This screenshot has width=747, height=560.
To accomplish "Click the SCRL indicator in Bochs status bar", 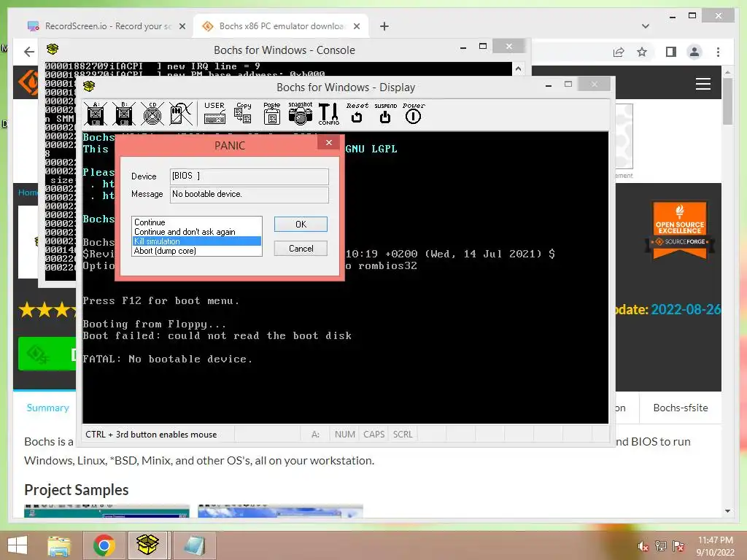I will [403, 435].
